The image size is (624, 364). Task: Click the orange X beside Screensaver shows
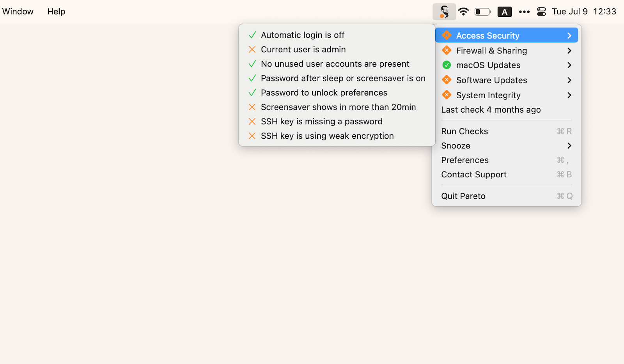pos(252,107)
